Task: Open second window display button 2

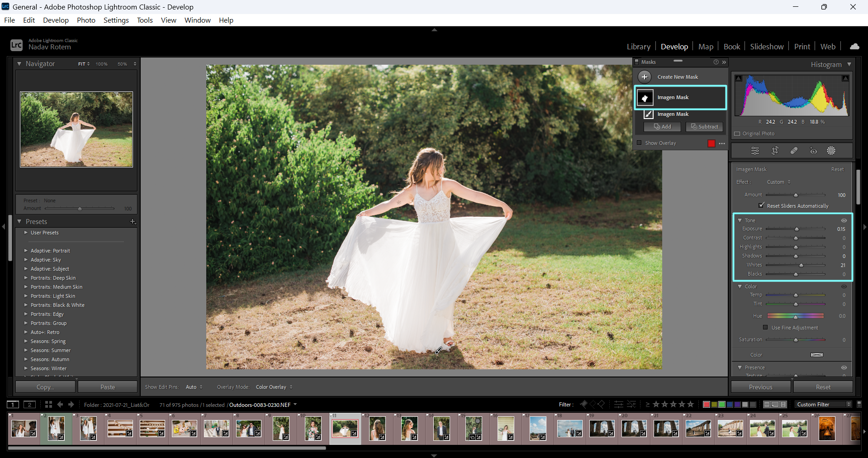Action: [x=29, y=405]
